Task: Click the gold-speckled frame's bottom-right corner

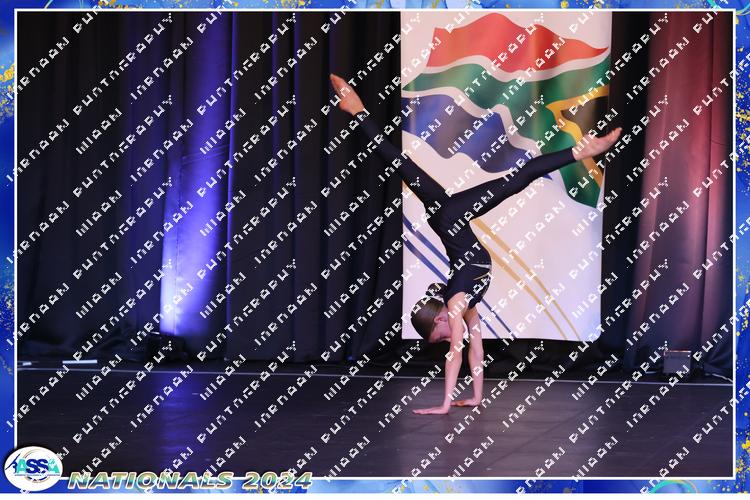Action: pos(740,490)
